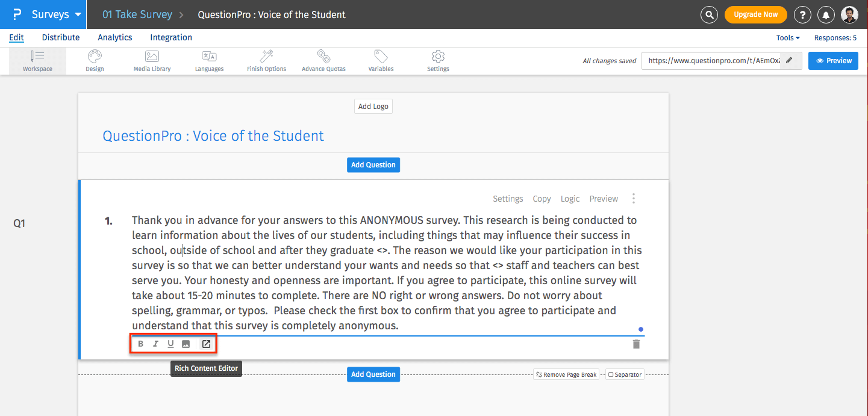868x416 pixels.
Task: Toggle italic formatting for question text
Action: pos(155,343)
